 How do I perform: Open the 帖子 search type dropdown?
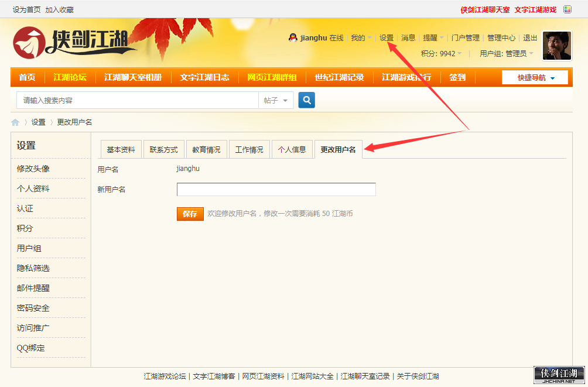(x=276, y=101)
